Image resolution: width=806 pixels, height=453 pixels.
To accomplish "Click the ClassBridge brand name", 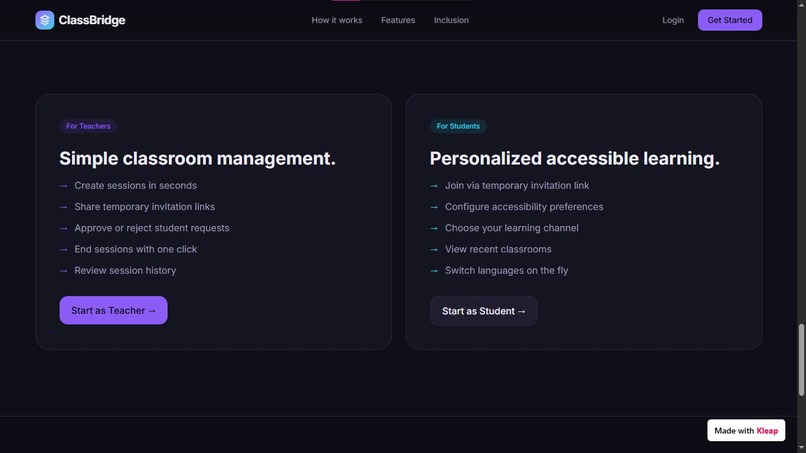I will coord(92,20).
